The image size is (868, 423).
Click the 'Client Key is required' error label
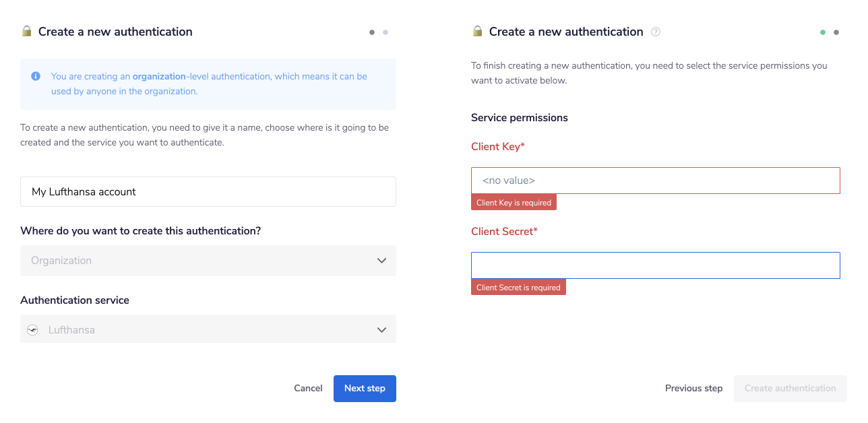tap(514, 203)
